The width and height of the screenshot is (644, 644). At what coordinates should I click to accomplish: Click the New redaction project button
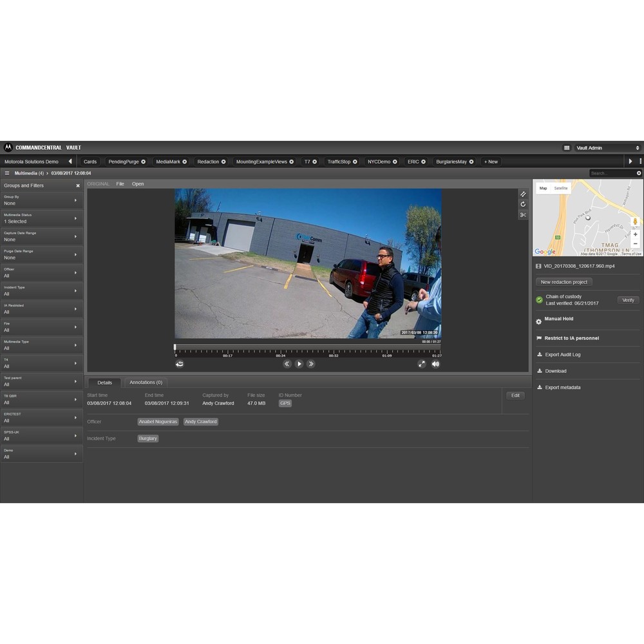564,282
